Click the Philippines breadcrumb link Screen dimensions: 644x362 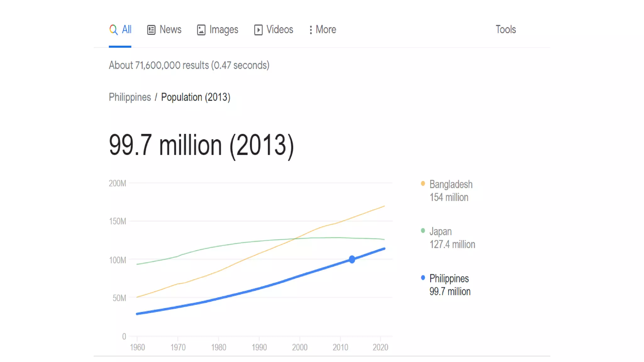(x=130, y=97)
